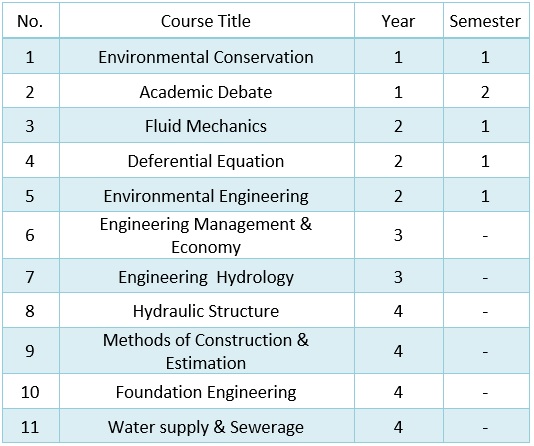Select Methods of Construction & Estimation cell
Viewport: 534px width, 446px height.
click(x=206, y=351)
